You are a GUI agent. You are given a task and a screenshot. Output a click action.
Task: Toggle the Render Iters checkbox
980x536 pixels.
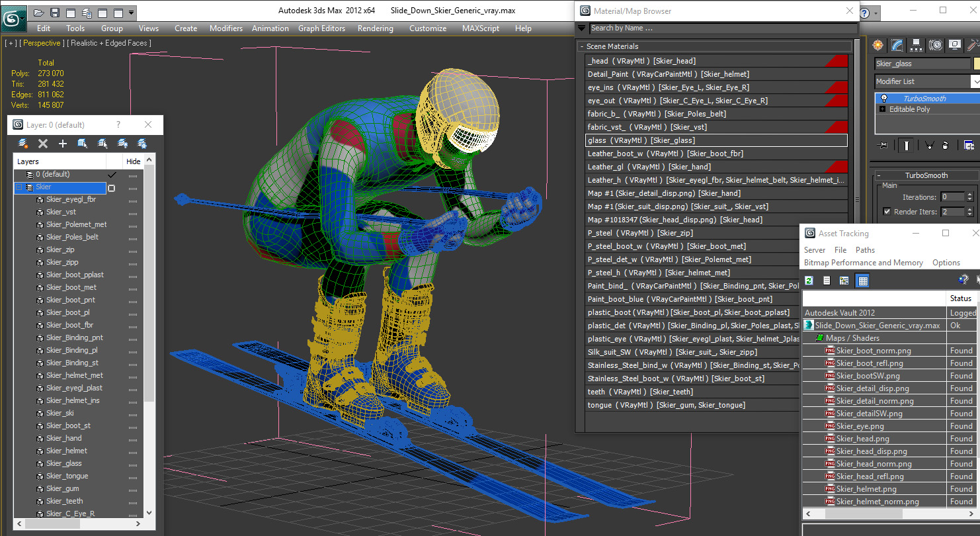887,212
